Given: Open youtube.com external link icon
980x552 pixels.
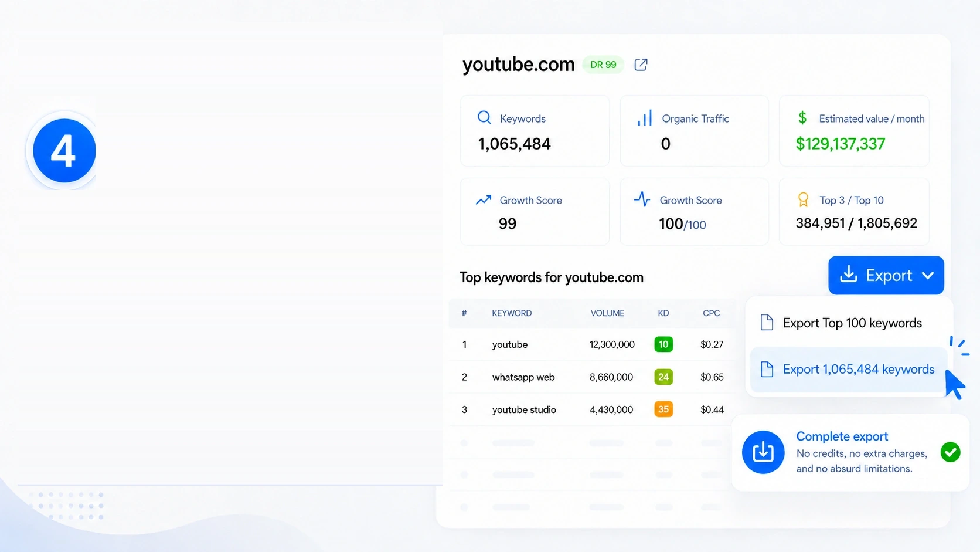Looking at the screenshot, I should 641,65.
